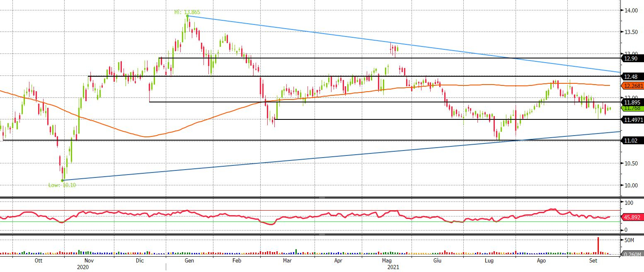Image resolution: width=644 pixels, height=272 pixels.
Task: Click the Set month label
Action: click(x=593, y=261)
